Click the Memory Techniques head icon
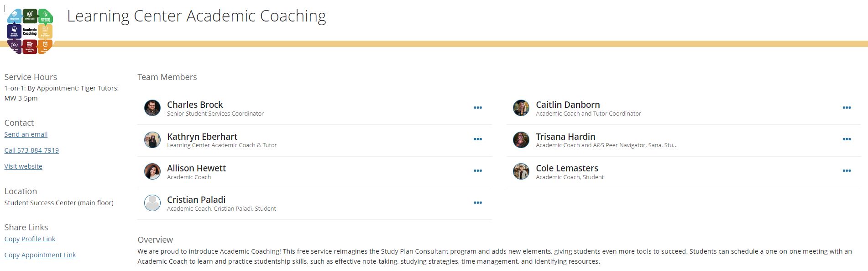This screenshot has width=868, height=271. click(14, 30)
